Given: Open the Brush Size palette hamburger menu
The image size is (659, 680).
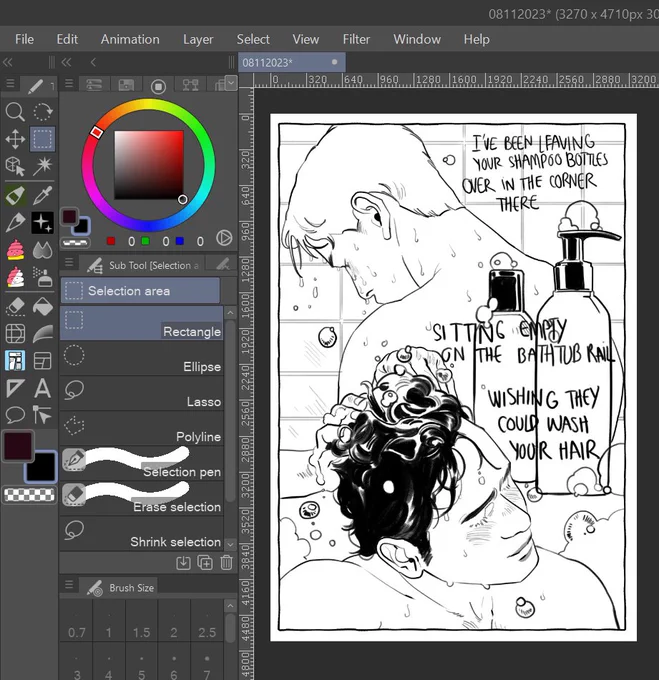Looking at the screenshot, I should (69, 584).
